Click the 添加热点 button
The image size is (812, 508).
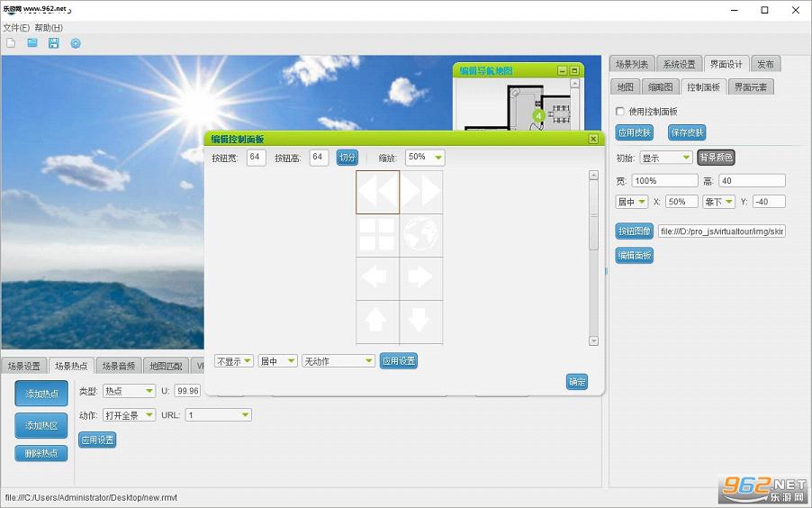click(41, 394)
